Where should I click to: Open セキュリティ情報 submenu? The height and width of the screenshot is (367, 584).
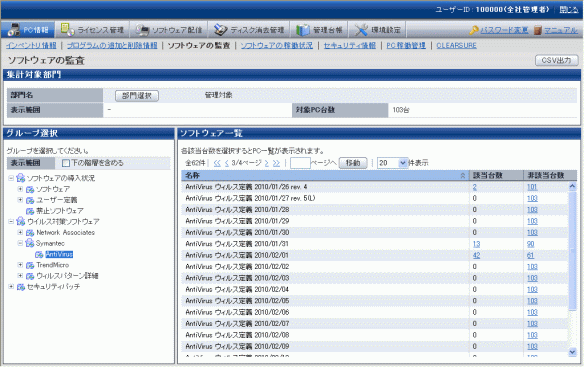tap(349, 45)
